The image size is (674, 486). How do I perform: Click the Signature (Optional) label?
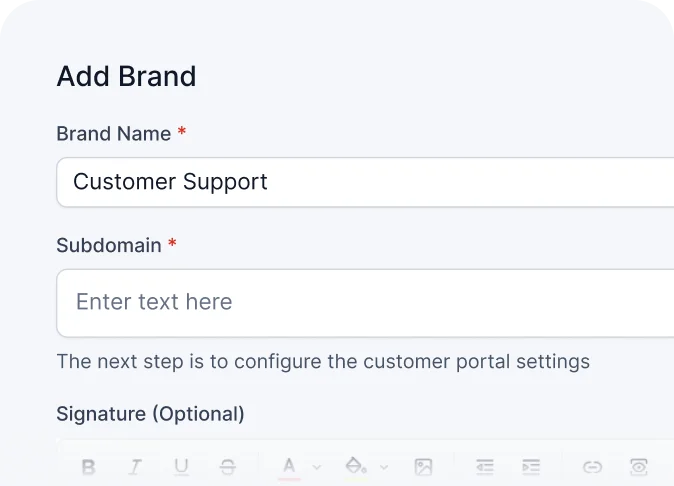point(150,414)
